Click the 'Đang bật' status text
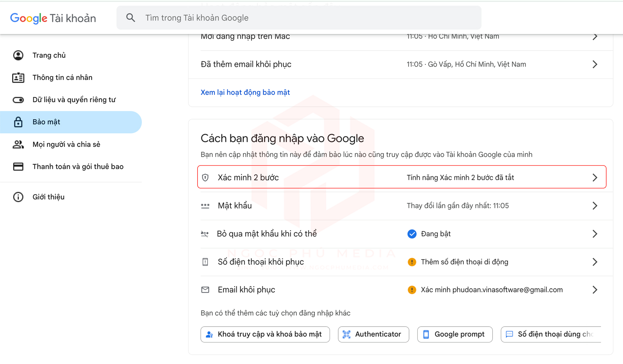623x364 pixels. pyautogui.click(x=436, y=234)
